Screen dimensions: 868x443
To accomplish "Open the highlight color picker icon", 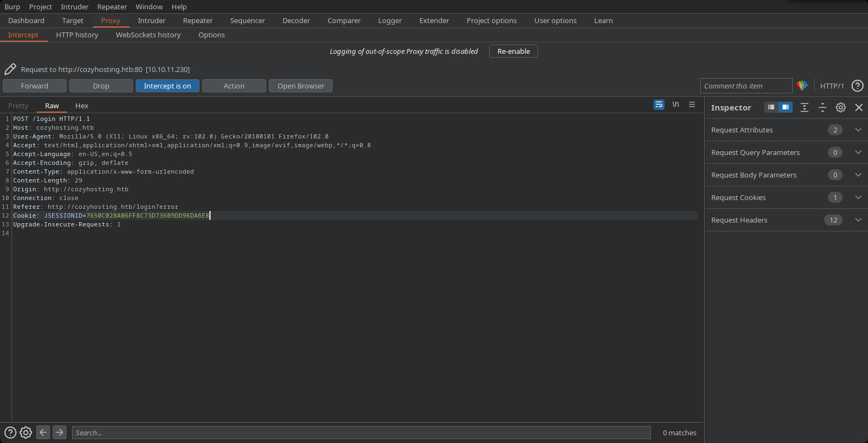I will 802,86.
